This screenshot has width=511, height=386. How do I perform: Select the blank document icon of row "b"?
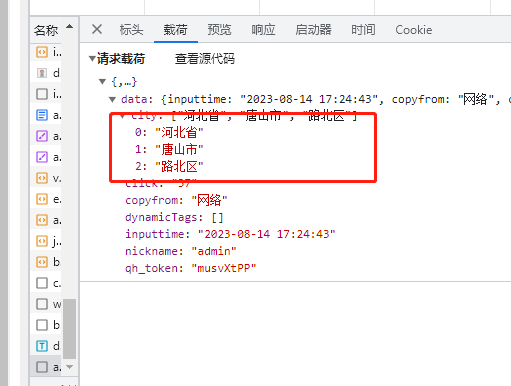(x=42, y=325)
